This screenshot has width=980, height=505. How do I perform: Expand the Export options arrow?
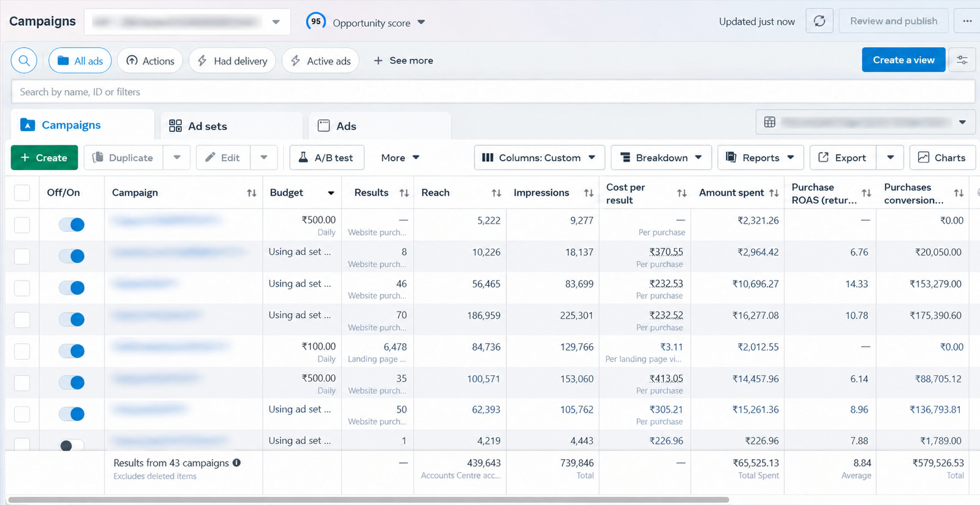point(891,158)
